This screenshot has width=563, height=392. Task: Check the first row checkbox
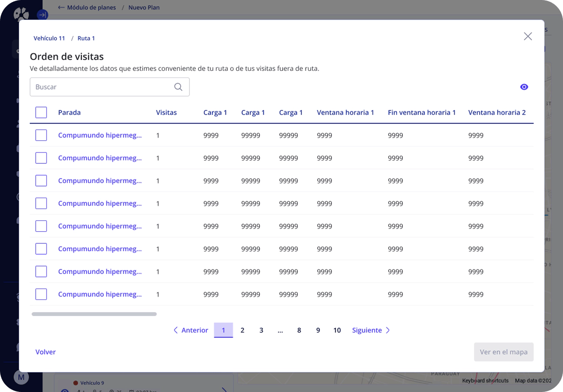tap(41, 135)
